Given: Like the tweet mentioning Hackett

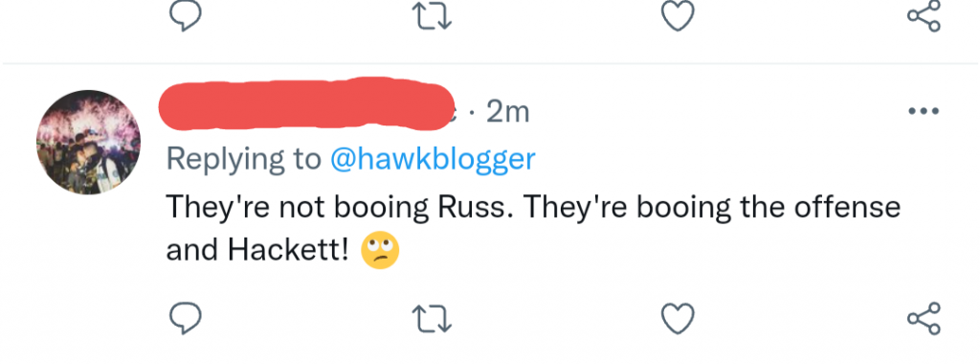Looking at the screenshot, I should 679,318.
